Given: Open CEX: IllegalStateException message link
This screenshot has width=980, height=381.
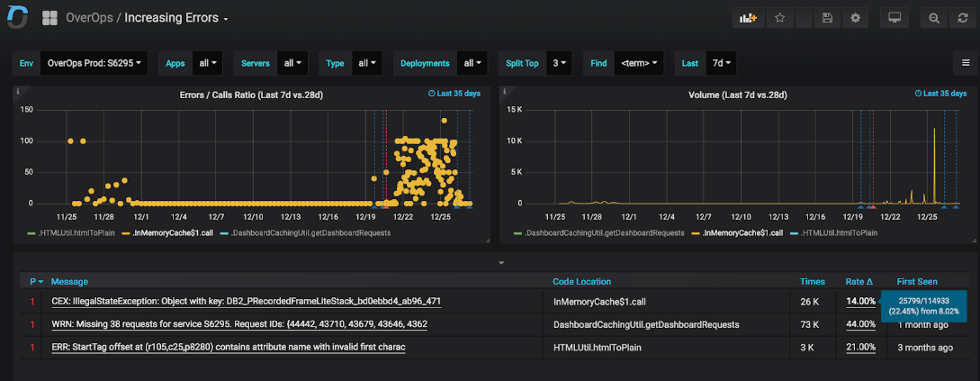Looking at the screenshot, I should coord(247,302).
